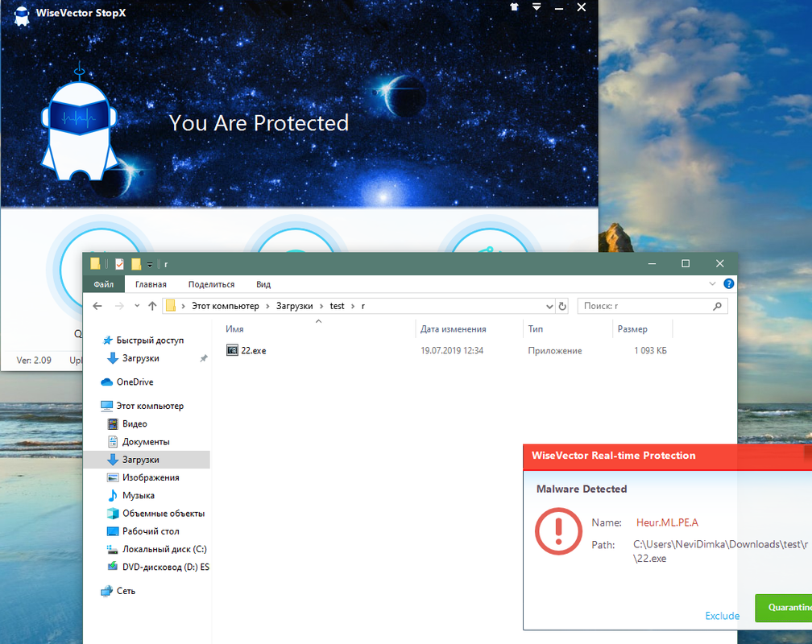Open the skin (shirt) icon in WiseVector title bar
Image resolution: width=812 pixels, height=644 pixels.
[x=514, y=7]
